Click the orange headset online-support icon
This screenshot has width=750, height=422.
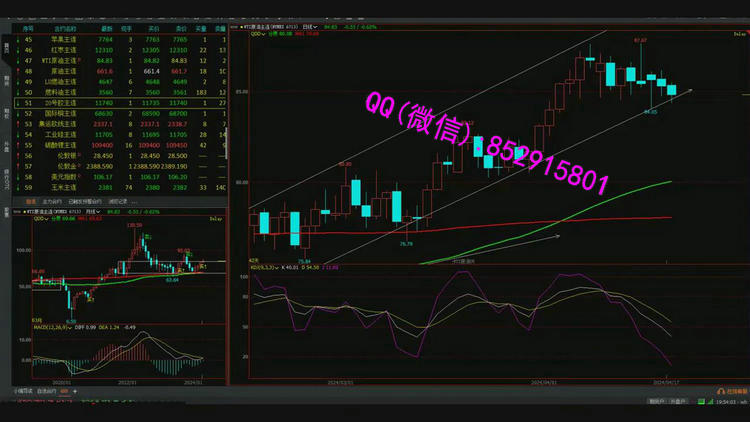(x=720, y=391)
